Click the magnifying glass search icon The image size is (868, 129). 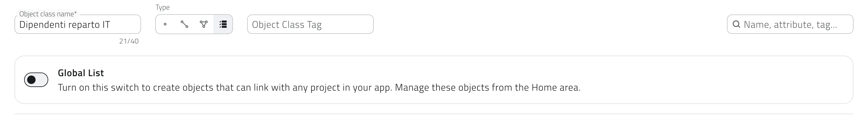click(x=737, y=24)
